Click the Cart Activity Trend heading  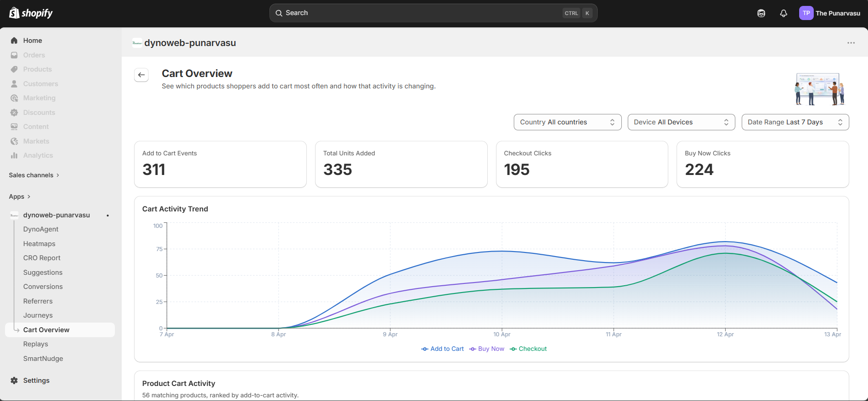pyautogui.click(x=175, y=209)
